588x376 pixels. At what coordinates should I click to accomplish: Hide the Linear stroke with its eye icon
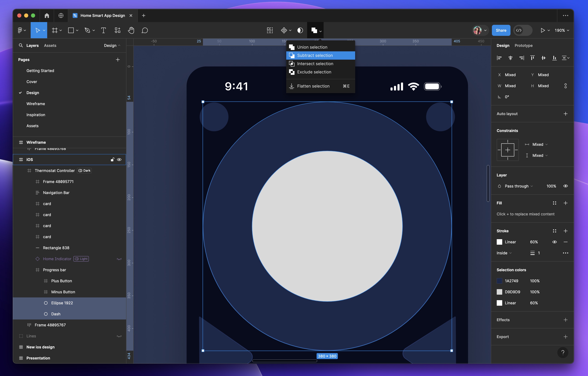554,242
